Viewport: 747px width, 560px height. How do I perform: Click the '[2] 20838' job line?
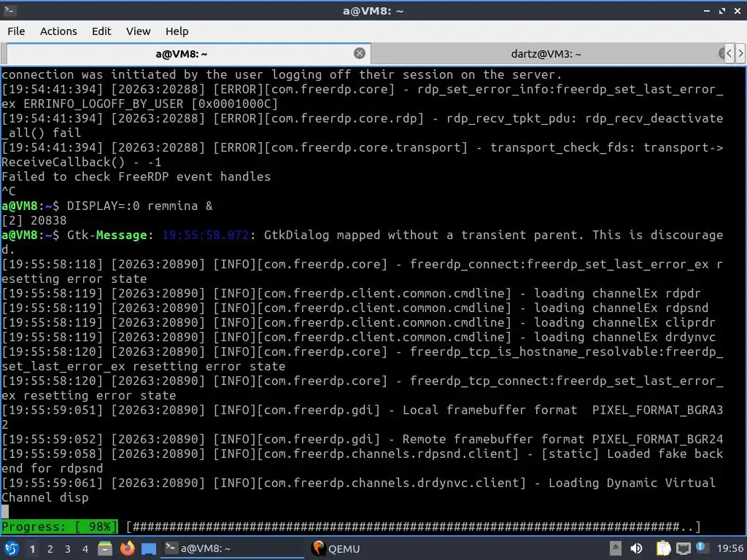[x=34, y=220]
